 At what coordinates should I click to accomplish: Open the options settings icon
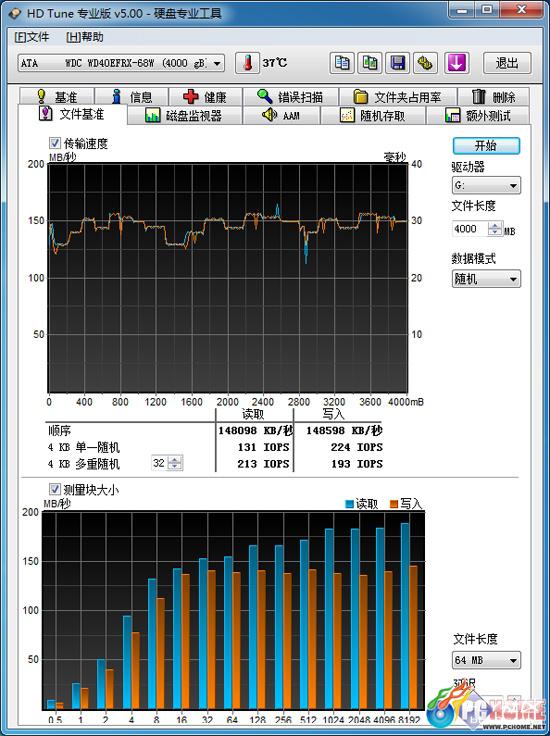point(425,63)
